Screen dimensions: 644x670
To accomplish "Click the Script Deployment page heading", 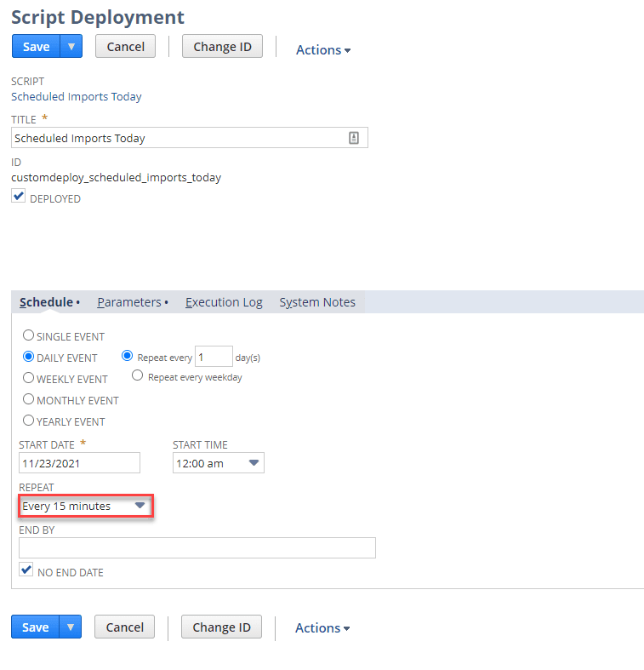I will coord(98,18).
